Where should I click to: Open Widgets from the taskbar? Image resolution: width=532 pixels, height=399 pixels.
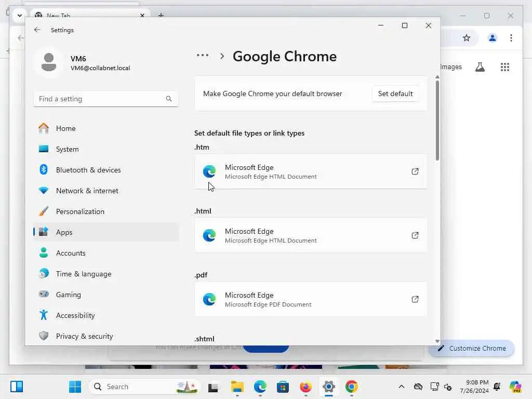point(17,387)
